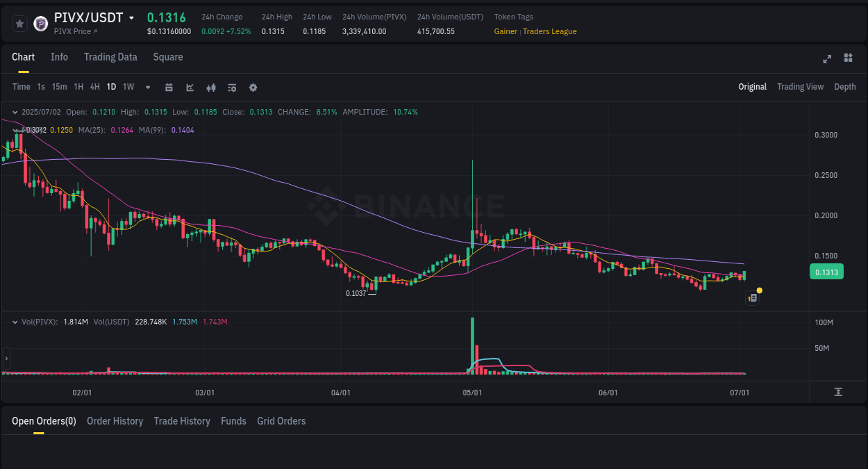
Task: Open the Order History tab
Action: click(x=115, y=421)
